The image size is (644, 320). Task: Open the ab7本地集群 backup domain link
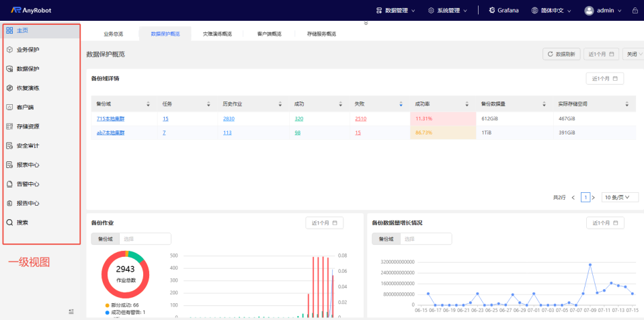click(x=110, y=132)
